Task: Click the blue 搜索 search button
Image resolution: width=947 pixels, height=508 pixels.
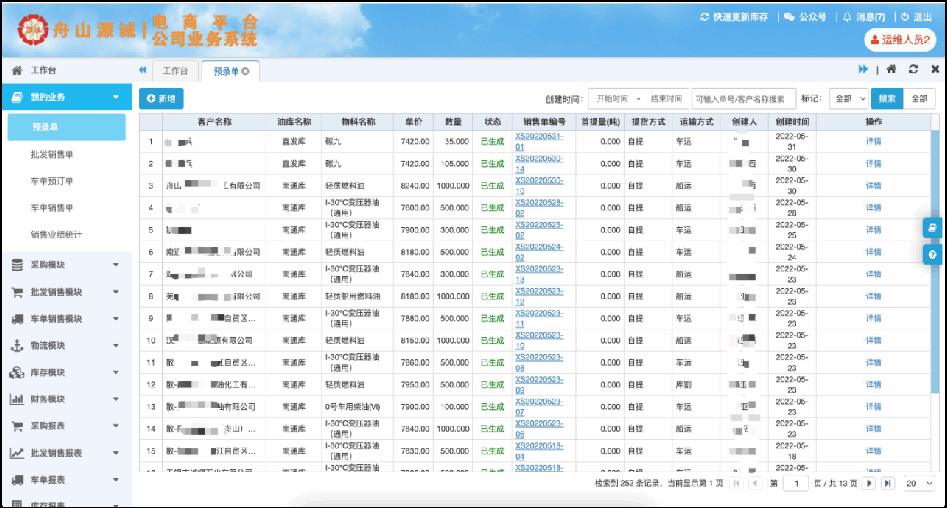Action: 887,98
